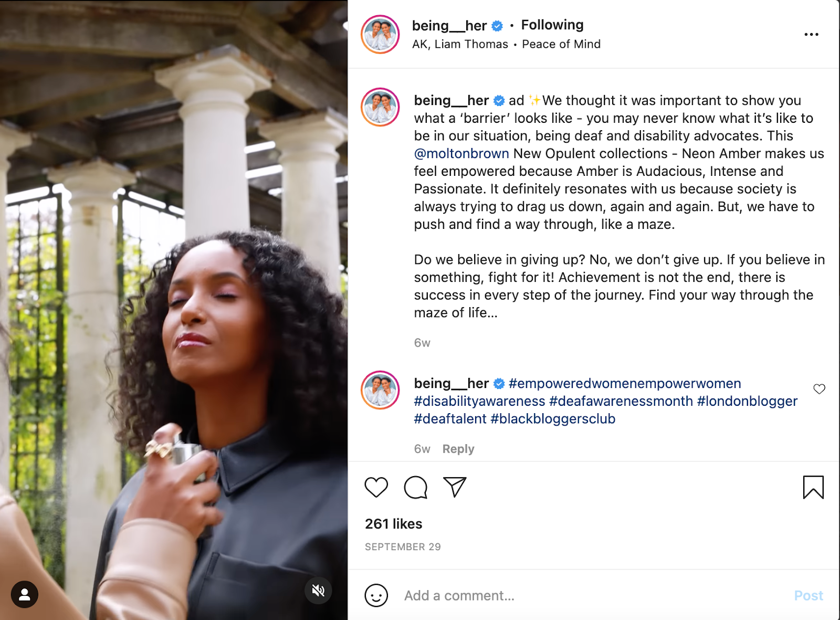Click the being__her header profile picture

(380, 35)
